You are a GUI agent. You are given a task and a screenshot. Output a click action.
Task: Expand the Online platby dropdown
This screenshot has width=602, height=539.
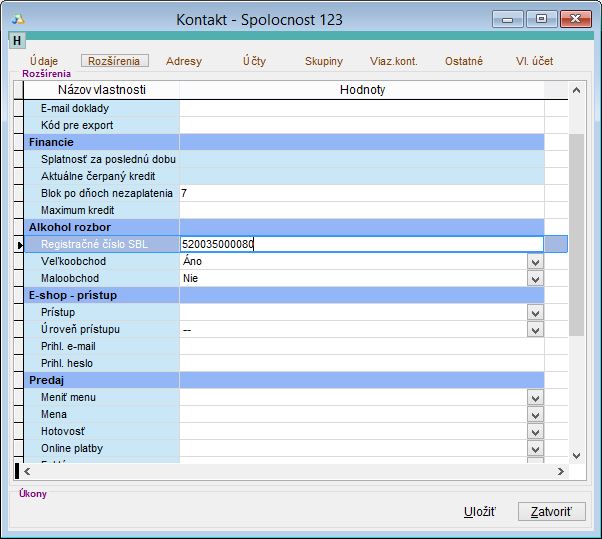click(535, 448)
